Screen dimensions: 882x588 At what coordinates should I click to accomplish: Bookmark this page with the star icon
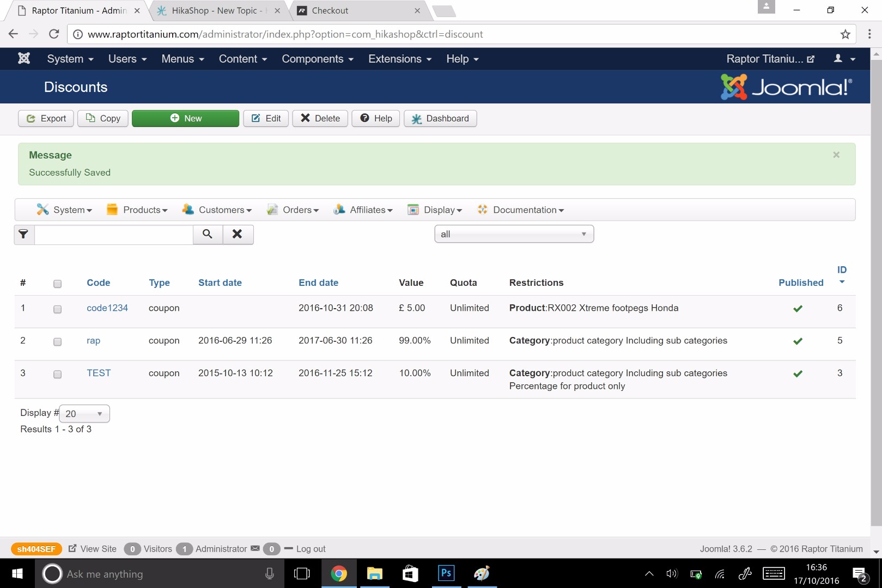coord(845,34)
